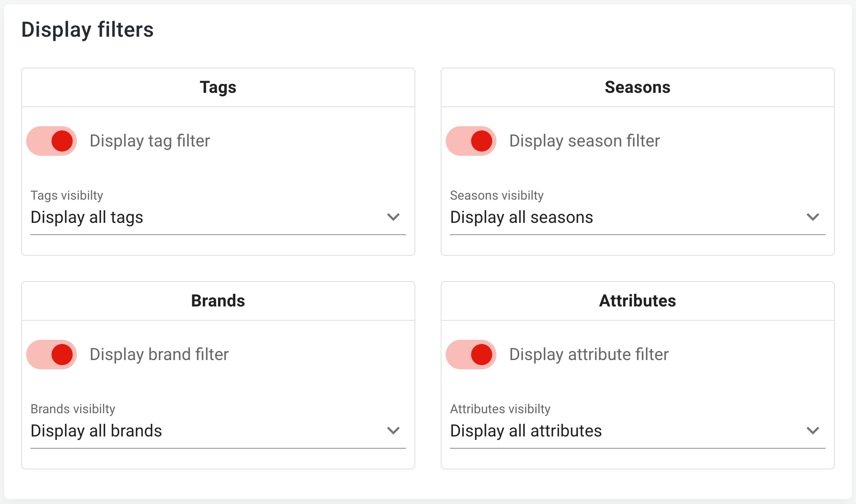Click the Brands card header
Viewport: 856px width, 504px height.
pyautogui.click(x=218, y=301)
